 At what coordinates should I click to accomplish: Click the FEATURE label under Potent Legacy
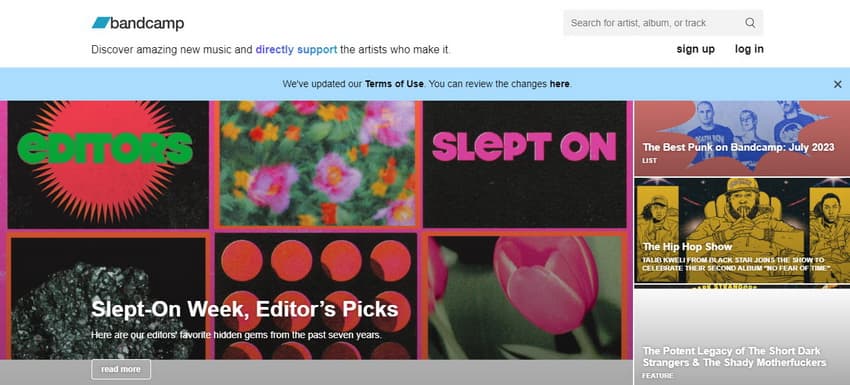click(x=658, y=376)
